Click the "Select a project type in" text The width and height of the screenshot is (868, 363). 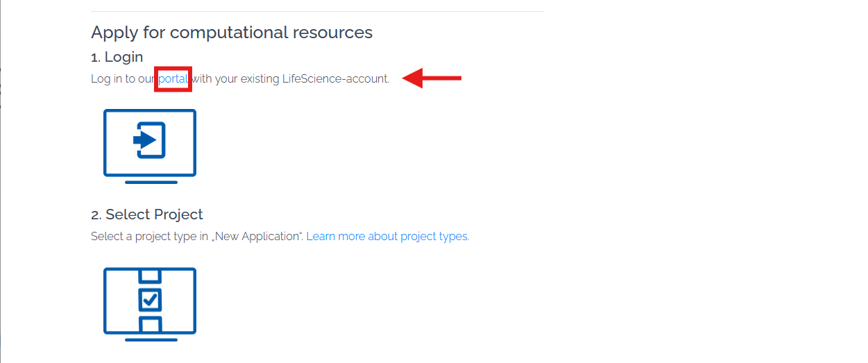(x=149, y=236)
